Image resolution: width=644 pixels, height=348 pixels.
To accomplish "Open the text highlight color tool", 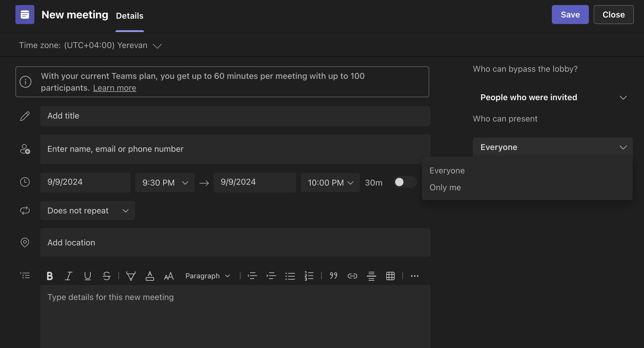I will pyautogui.click(x=131, y=276).
